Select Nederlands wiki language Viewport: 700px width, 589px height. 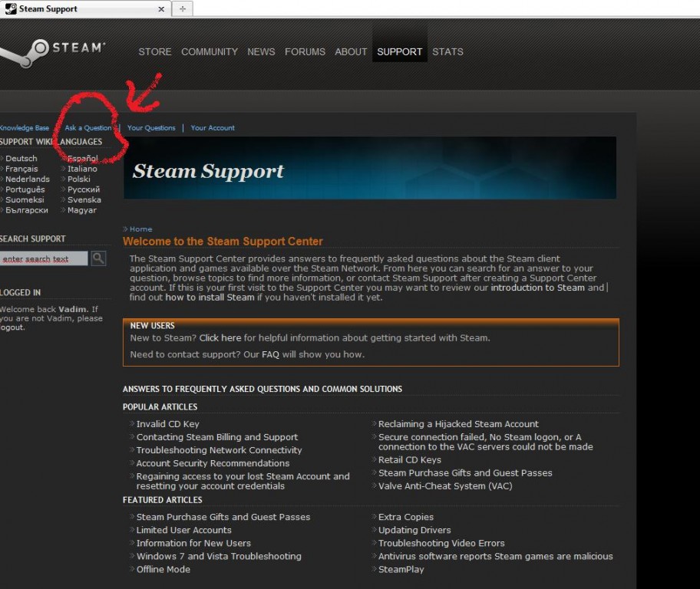27,179
